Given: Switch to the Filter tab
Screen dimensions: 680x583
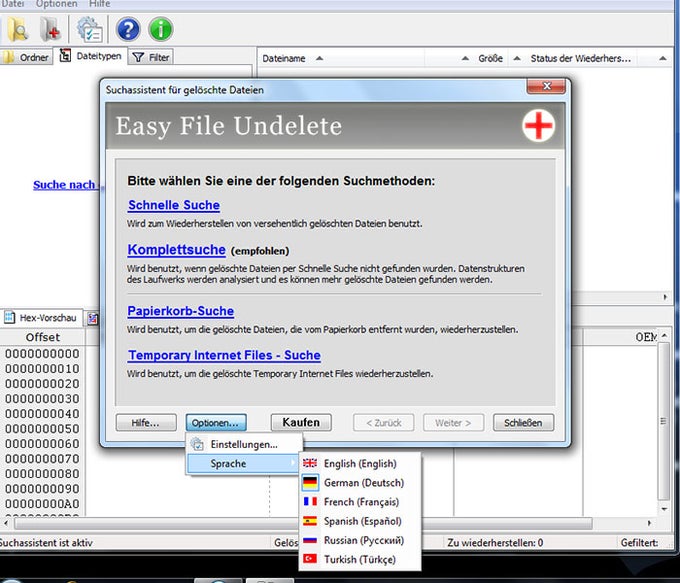Looking at the screenshot, I should click(151, 57).
